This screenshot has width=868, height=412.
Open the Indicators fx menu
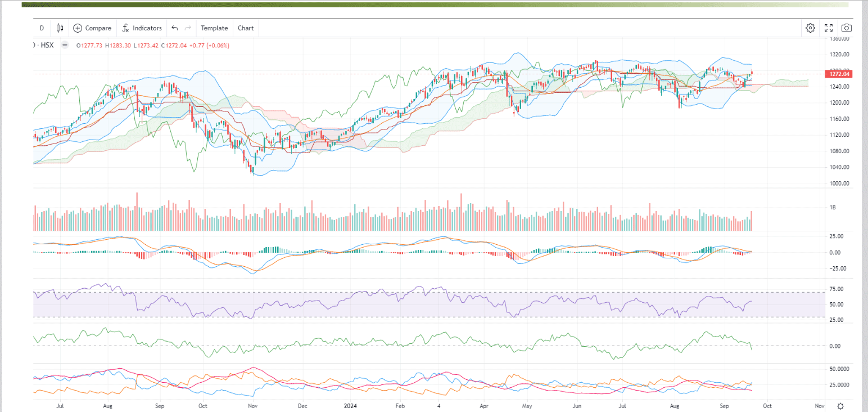click(126, 28)
